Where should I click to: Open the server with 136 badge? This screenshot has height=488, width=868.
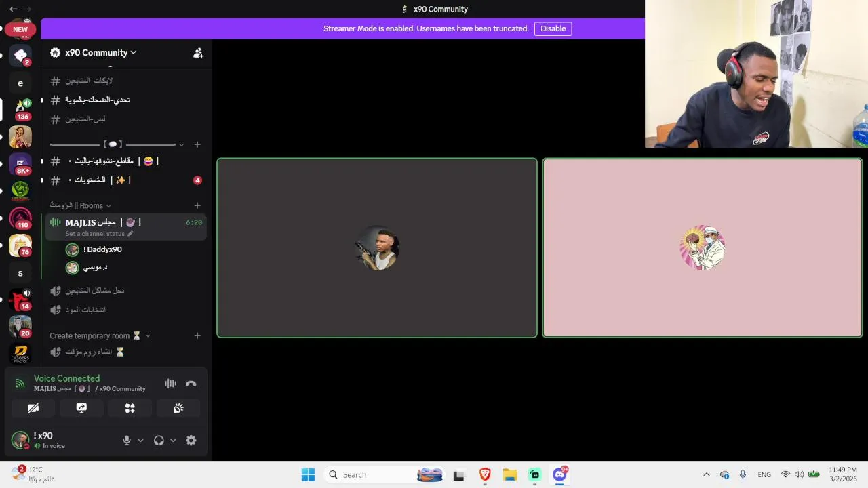tap(20, 109)
